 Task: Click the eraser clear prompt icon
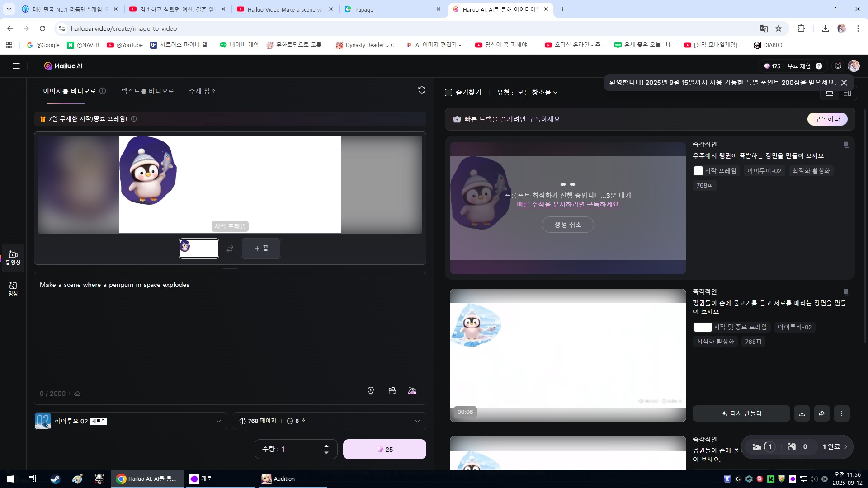pos(77,394)
